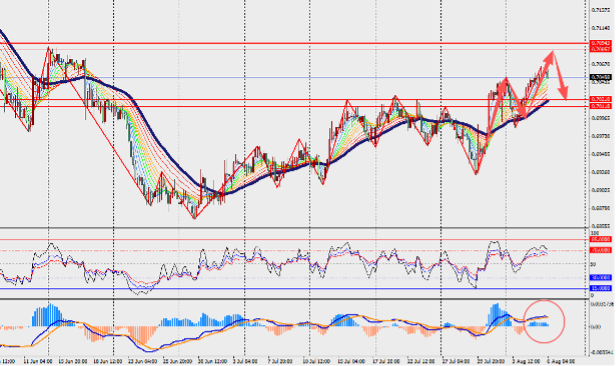Click the '0.71140' price axis label
This screenshot has height=366, width=616.
click(x=601, y=28)
